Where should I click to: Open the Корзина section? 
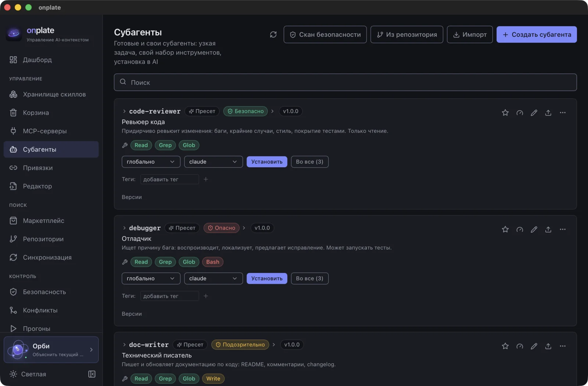[51, 113]
